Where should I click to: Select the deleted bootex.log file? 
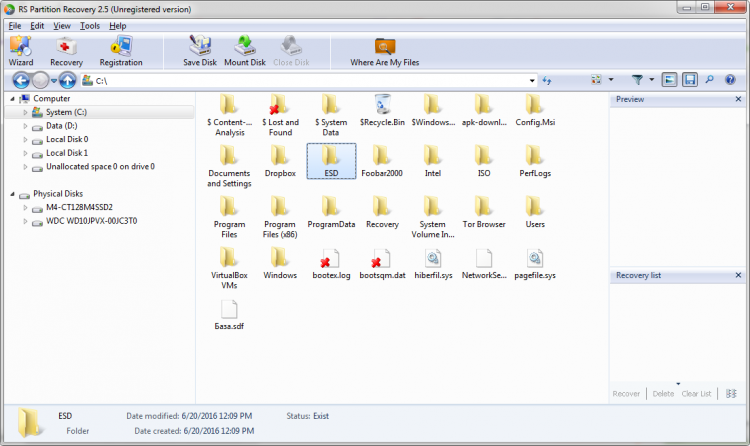click(x=331, y=264)
